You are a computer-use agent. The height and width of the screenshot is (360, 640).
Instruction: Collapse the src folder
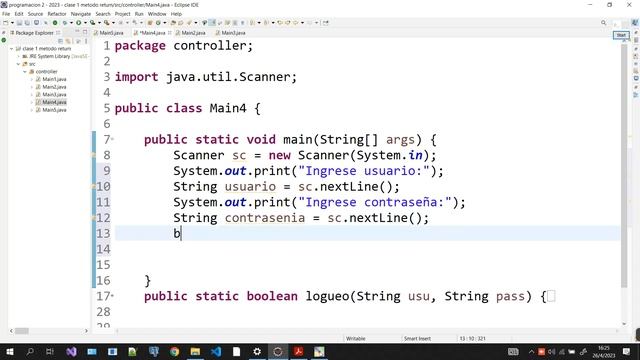click(18, 64)
